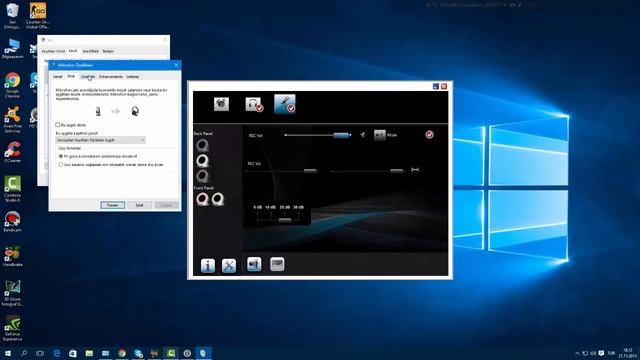Close the Mikrofon properties dialog
640x360 pixels.
point(176,65)
